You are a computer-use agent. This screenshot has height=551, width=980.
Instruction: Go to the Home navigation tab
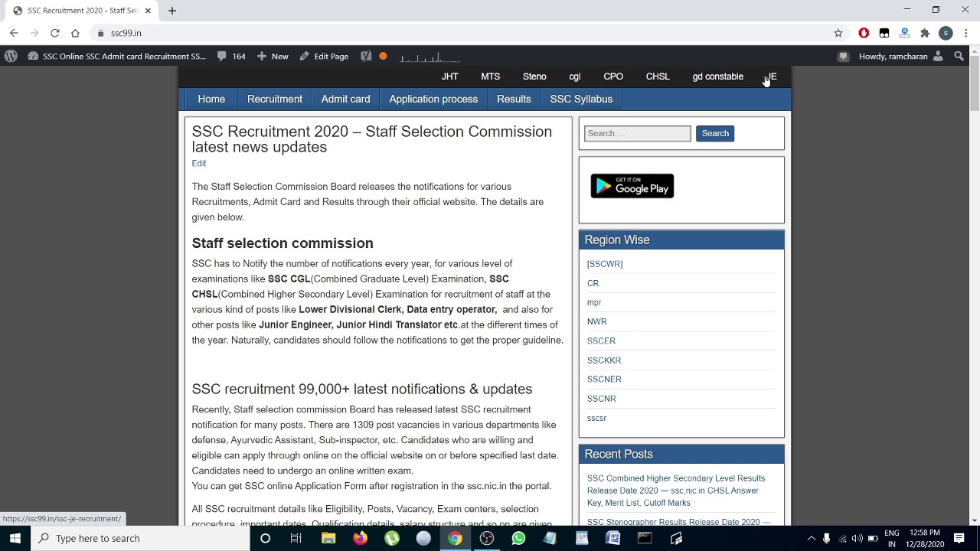(211, 99)
